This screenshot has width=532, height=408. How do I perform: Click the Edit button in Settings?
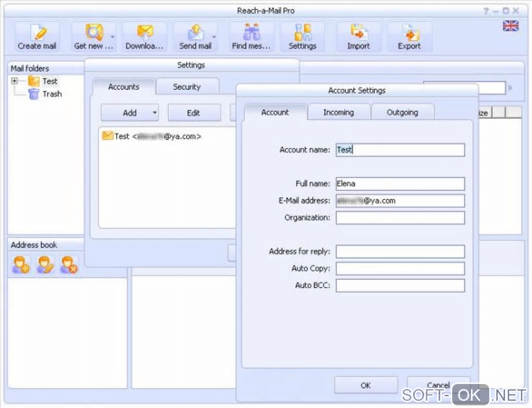(x=194, y=113)
